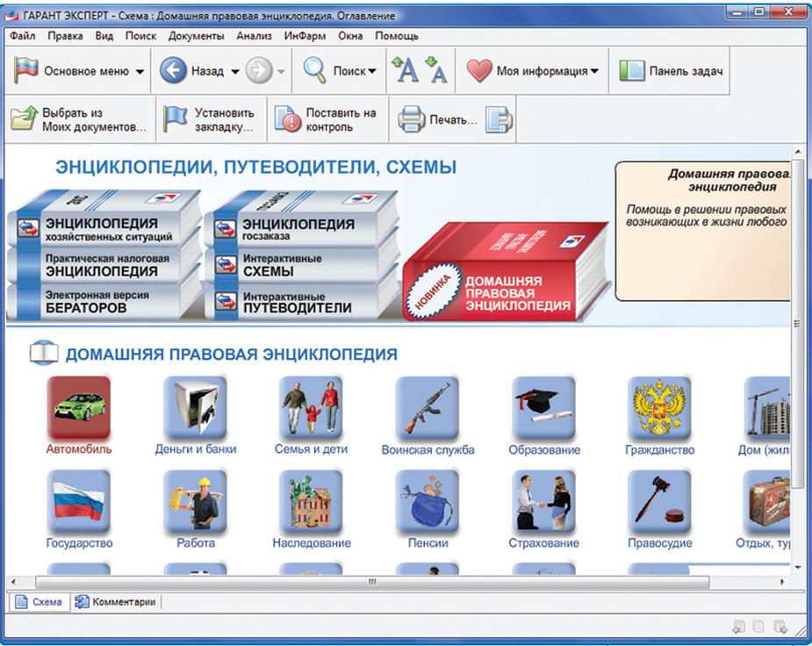The image size is (812, 646).
Task: Expand the Основное меню dropdown arrow
Action: pos(140,72)
